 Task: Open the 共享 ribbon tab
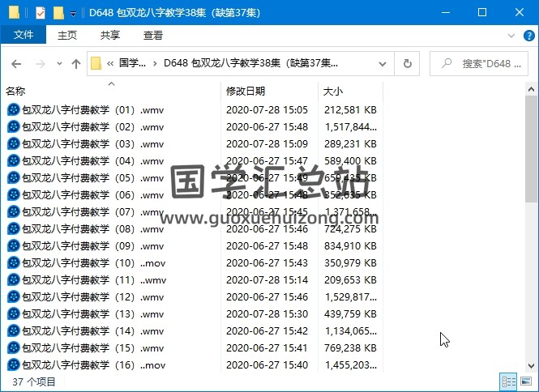click(x=110, y=35)
